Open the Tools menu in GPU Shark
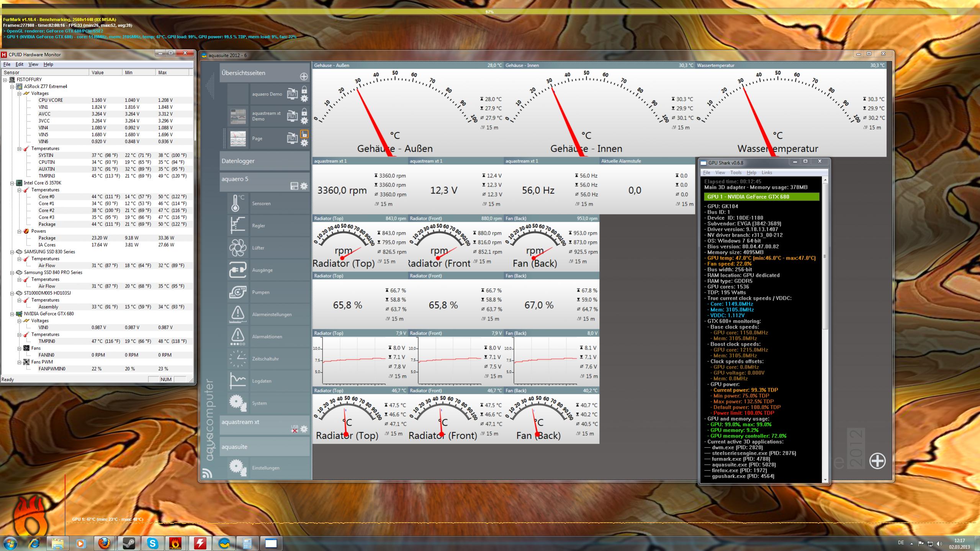This screenshot has height=551, width=980. pos(736,173)
